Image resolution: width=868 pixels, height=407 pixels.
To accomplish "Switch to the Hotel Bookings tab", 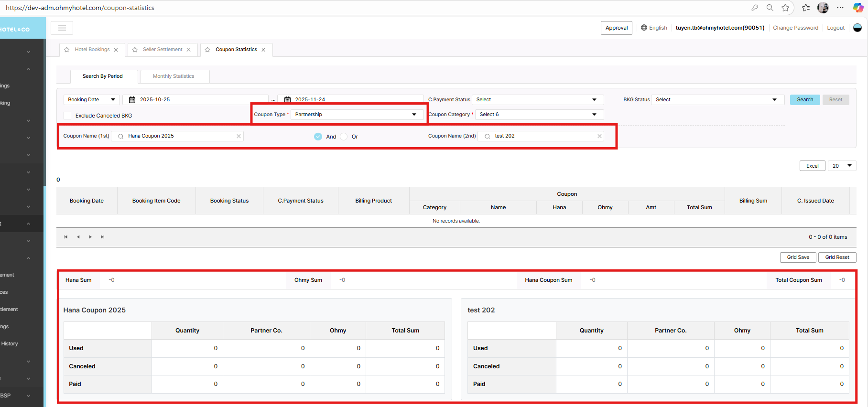I will click(x=92, y=50).
